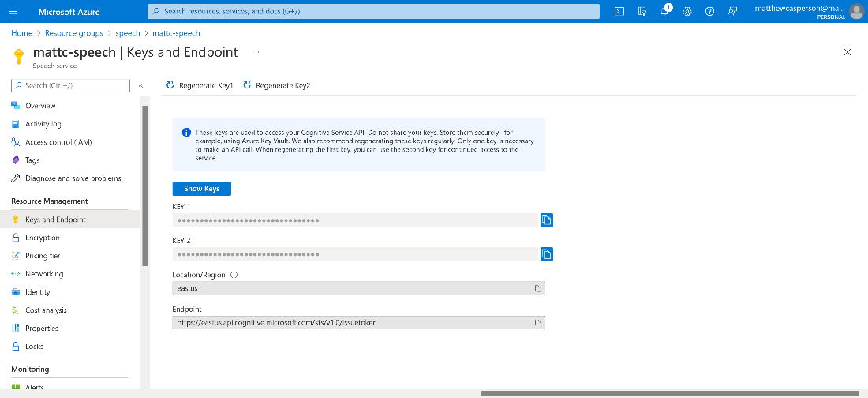This screenshot has width=868, height=398.
Task: Click the Monitoring section header
Action: click(x=30, y=369)
